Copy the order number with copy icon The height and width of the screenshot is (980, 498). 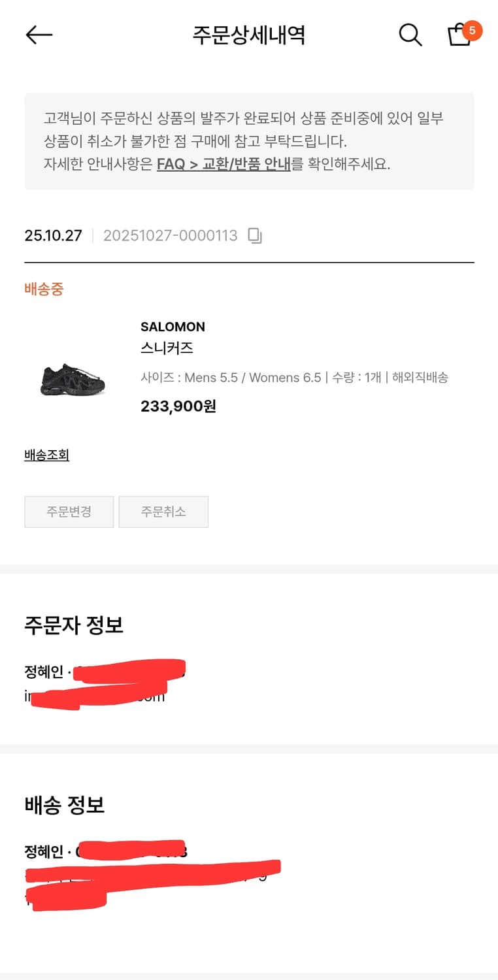coord(255,236)
